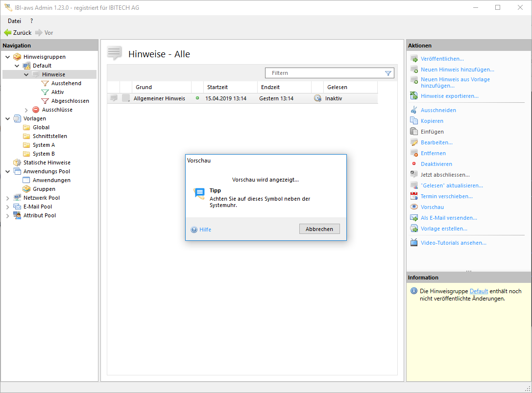Image resolution: width=532 pixels, height=393 pixels.
Task: Open the ? help menu
Action: (32, 21)
